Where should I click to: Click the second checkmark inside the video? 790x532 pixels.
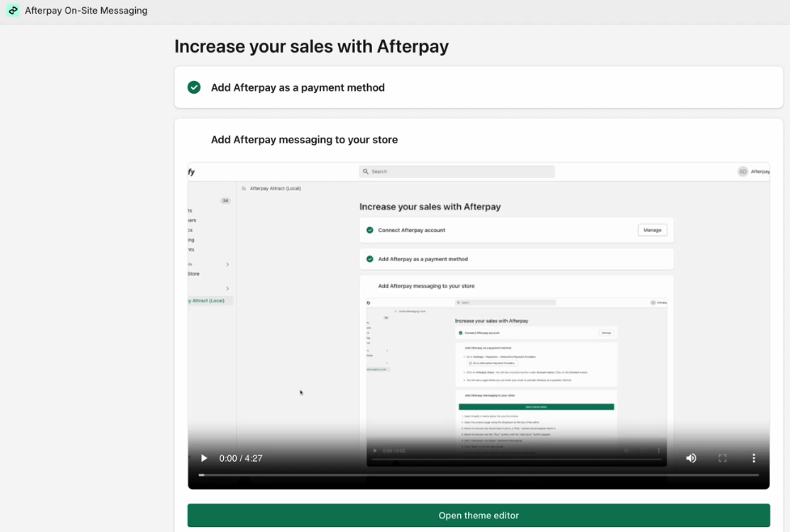370,260
